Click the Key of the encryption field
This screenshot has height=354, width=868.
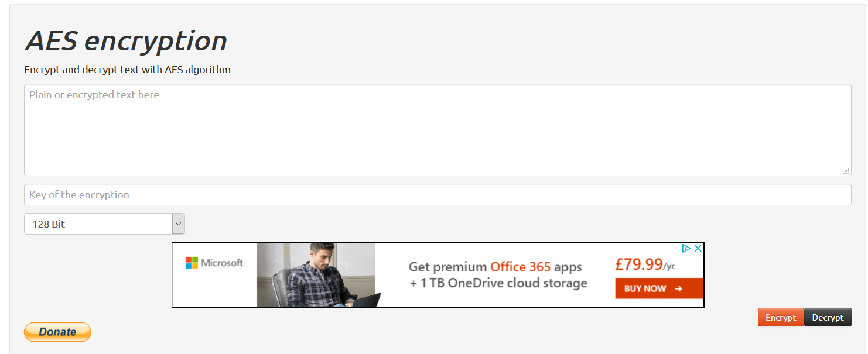[x=438, y=195]
